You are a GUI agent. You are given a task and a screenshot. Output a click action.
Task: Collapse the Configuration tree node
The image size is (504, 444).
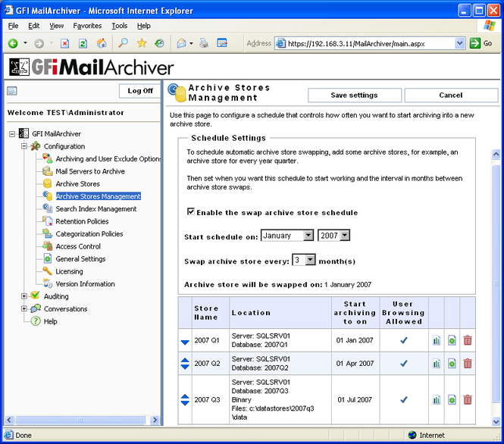click(x=24, y=146)
